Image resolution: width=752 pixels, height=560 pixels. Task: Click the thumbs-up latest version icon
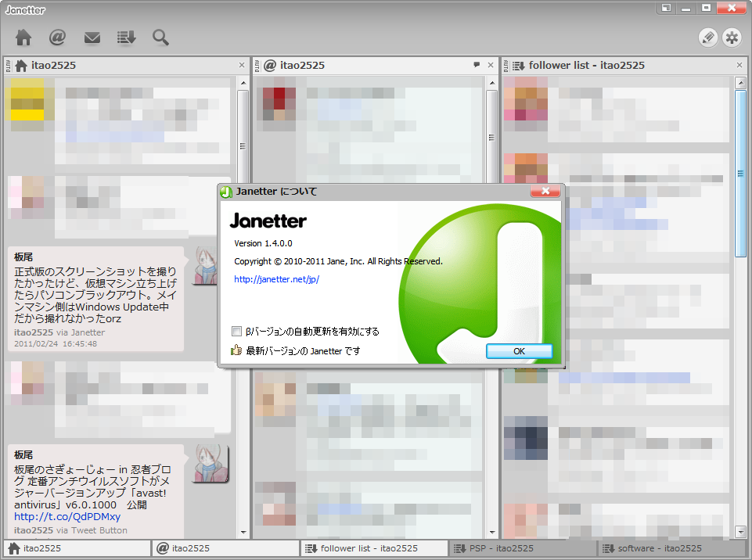coord(236,350)
